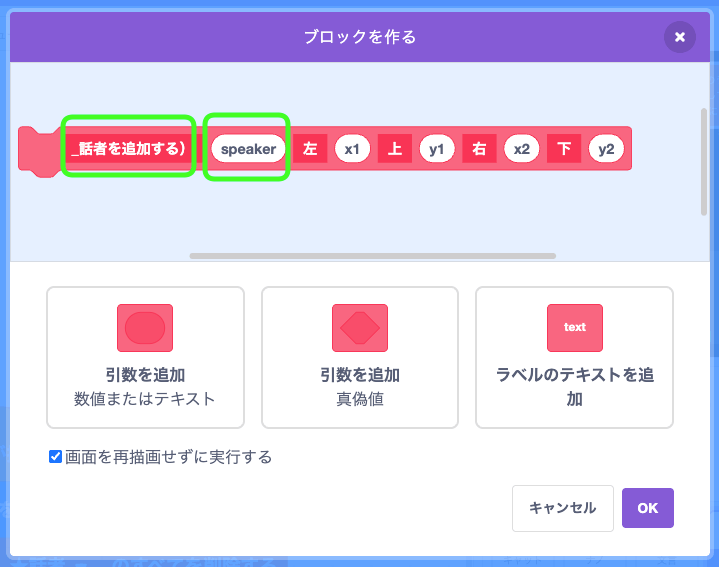Viewport: 719px width, 567px height.
Task: Click the 左 label on the block
Action: coord(310,149)
